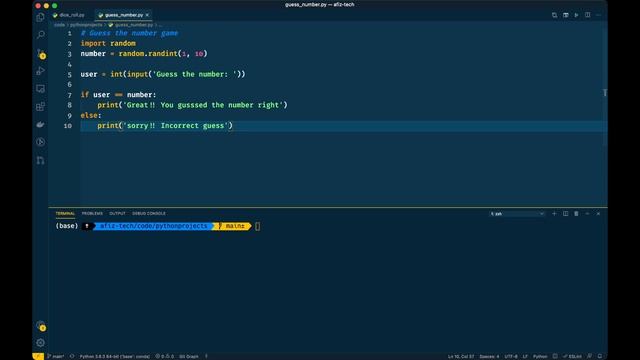Click the 'else:' keyword on line 9
This screenshot has width=640, height=360.
[91, 116]
